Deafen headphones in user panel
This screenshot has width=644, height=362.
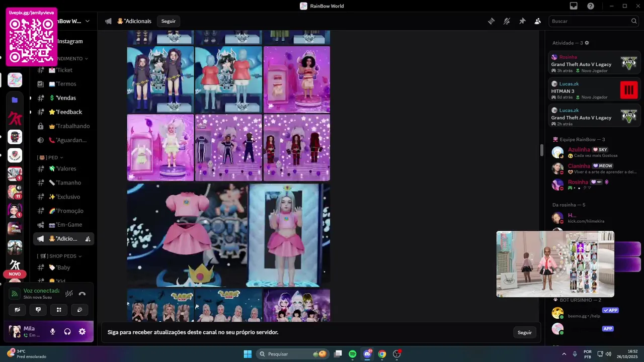point(67,332)
